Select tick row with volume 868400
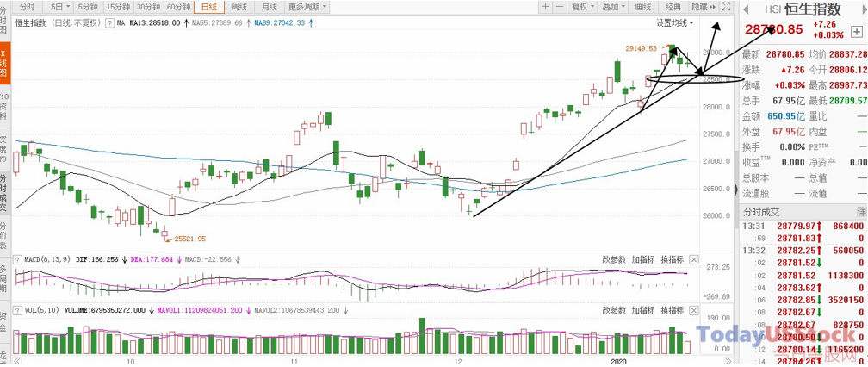The height and width of the screenshot is (367, 868). [803, 226]
